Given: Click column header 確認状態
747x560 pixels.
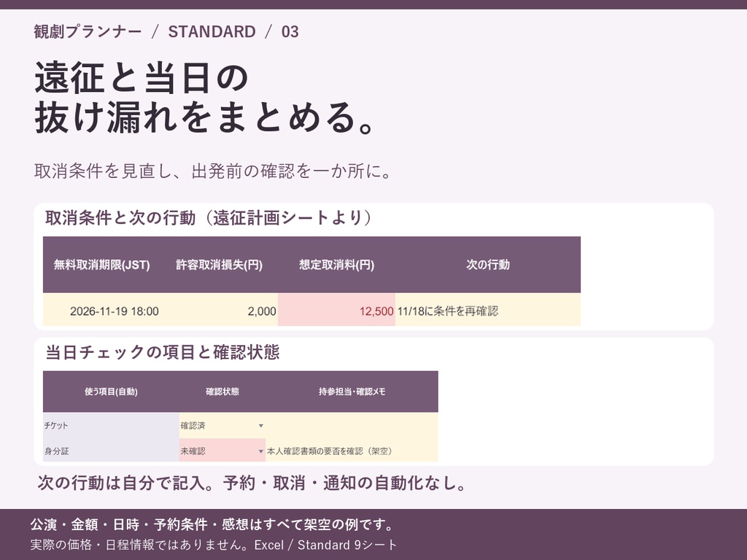Looking at the screenshot, I should coord(222,392).
